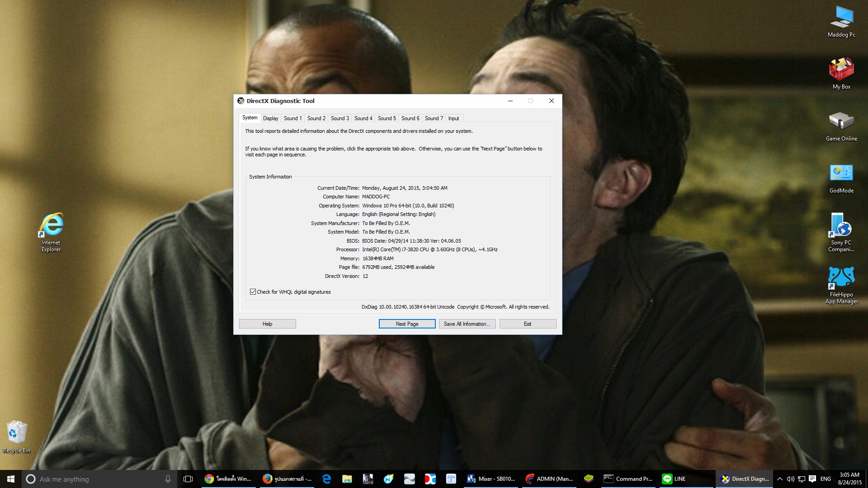Viewport: 868px width, 488px height.
Task: Click the Task View taskbar icon
Action: [188, 479]
